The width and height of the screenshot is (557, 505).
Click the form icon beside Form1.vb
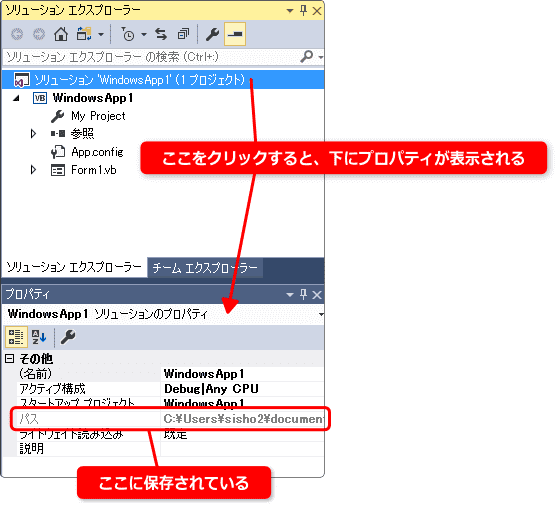pos(58,170)
